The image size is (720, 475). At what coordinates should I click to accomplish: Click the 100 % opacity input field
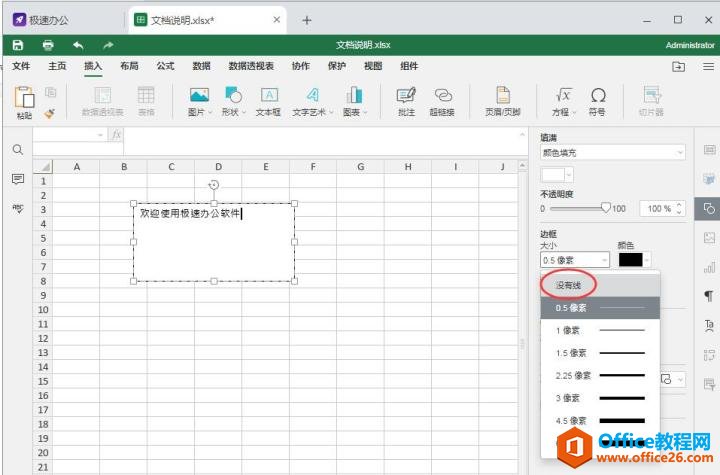pos(657,209)
